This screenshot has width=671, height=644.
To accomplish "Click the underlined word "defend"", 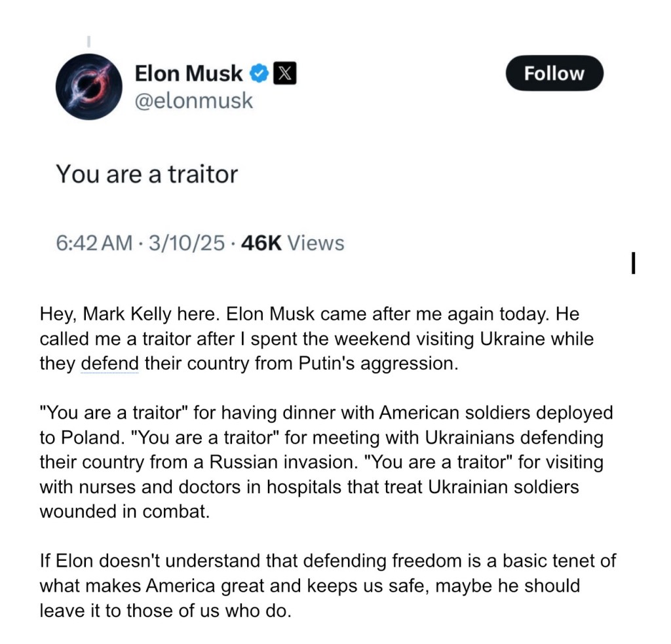I will 109,364.
